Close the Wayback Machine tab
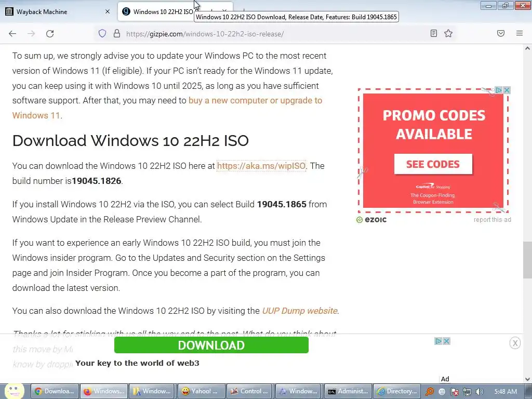 pos(108,11)
